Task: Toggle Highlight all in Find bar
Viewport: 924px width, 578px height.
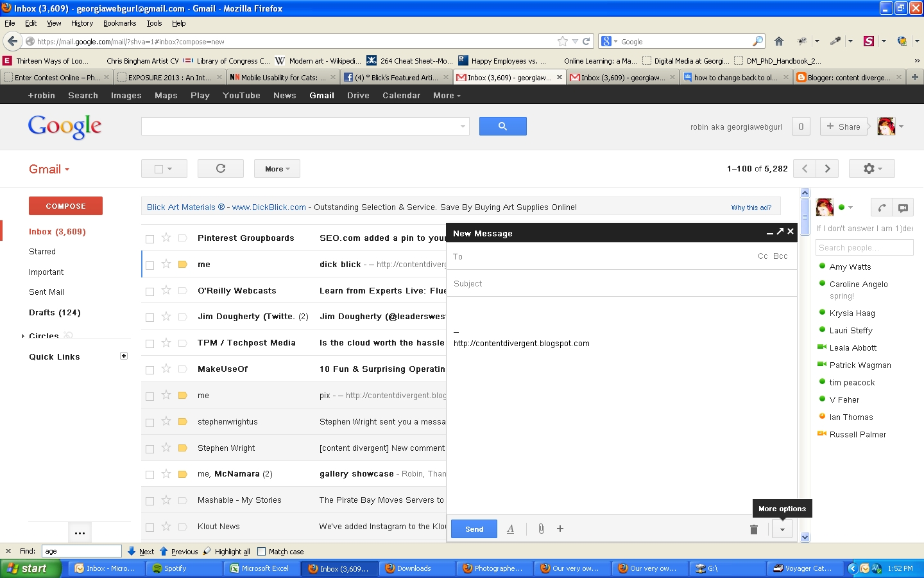Action: (227, 551)
